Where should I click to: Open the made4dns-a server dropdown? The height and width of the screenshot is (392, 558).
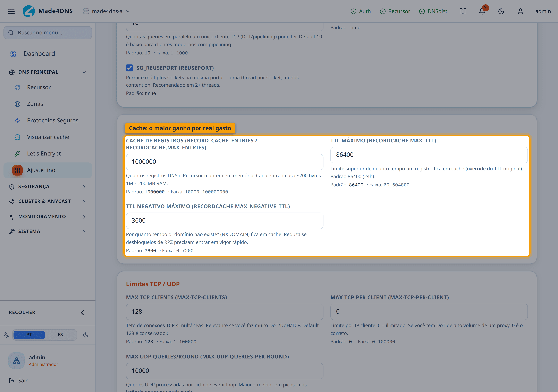(x=107, y=11)
